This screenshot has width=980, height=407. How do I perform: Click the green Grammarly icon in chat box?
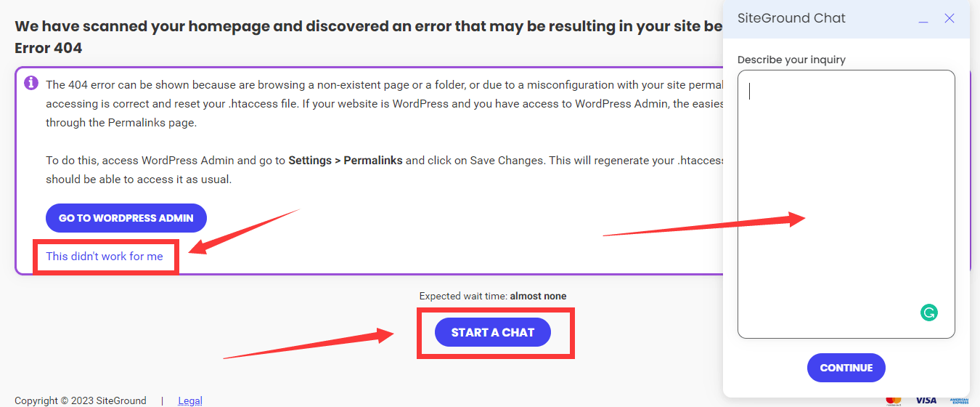[928, 313]
